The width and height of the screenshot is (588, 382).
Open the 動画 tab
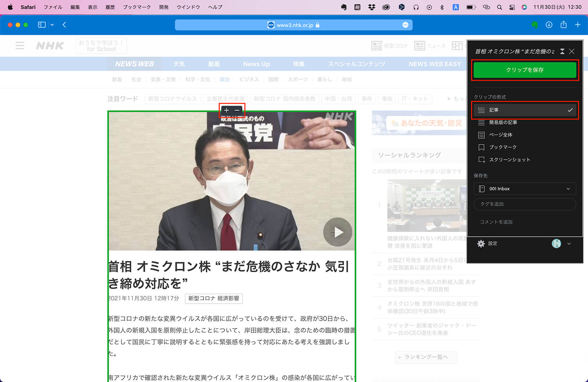tap(214, 64)
